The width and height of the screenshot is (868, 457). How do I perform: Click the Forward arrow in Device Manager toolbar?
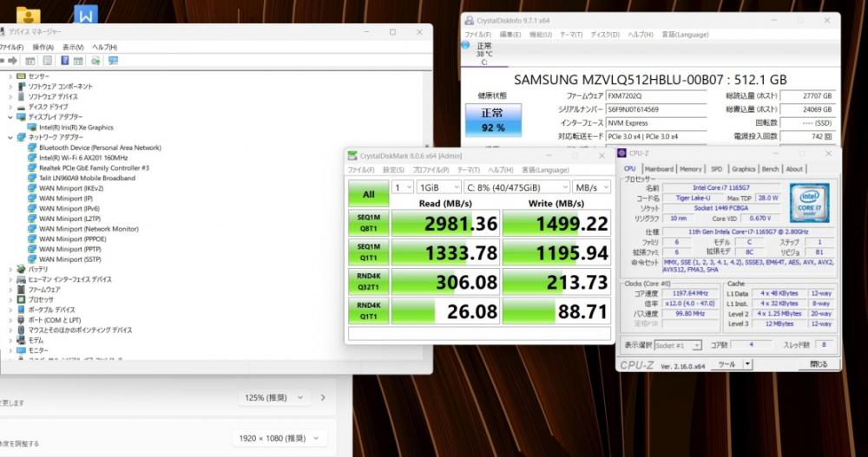click(12, 61)
